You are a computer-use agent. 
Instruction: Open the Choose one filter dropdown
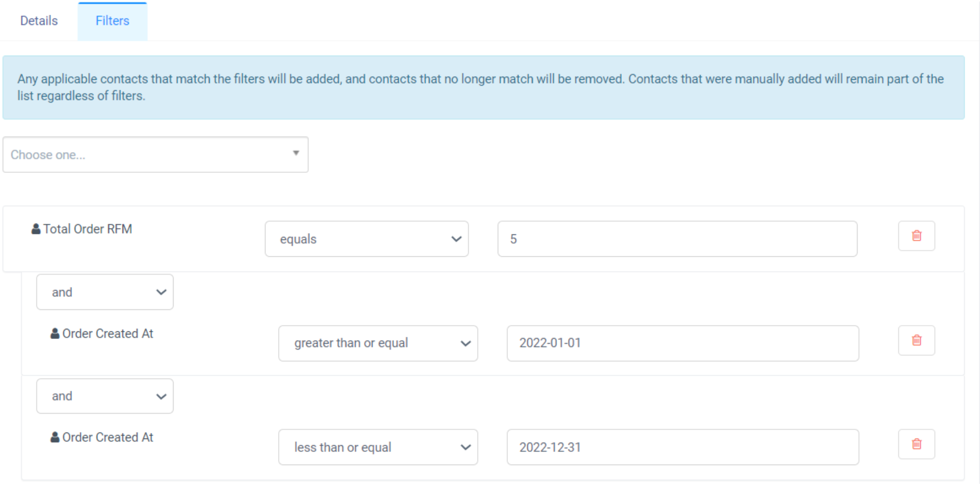tap(155, 154)
